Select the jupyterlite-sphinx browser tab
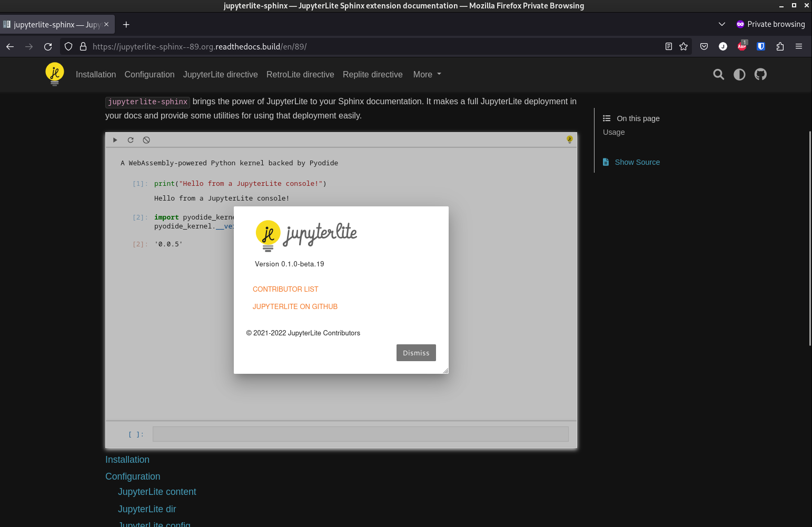 [x=57, y=24]
